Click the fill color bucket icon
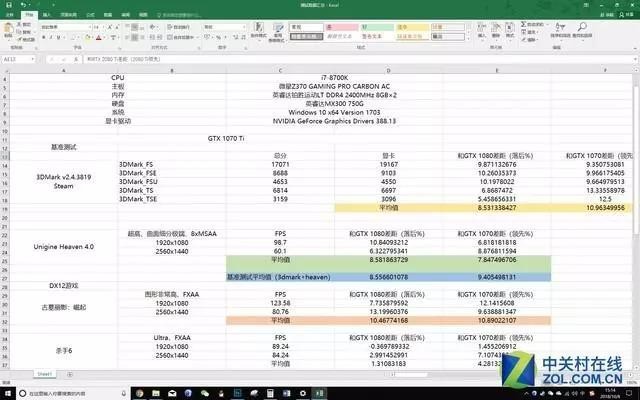 point(87,38)
